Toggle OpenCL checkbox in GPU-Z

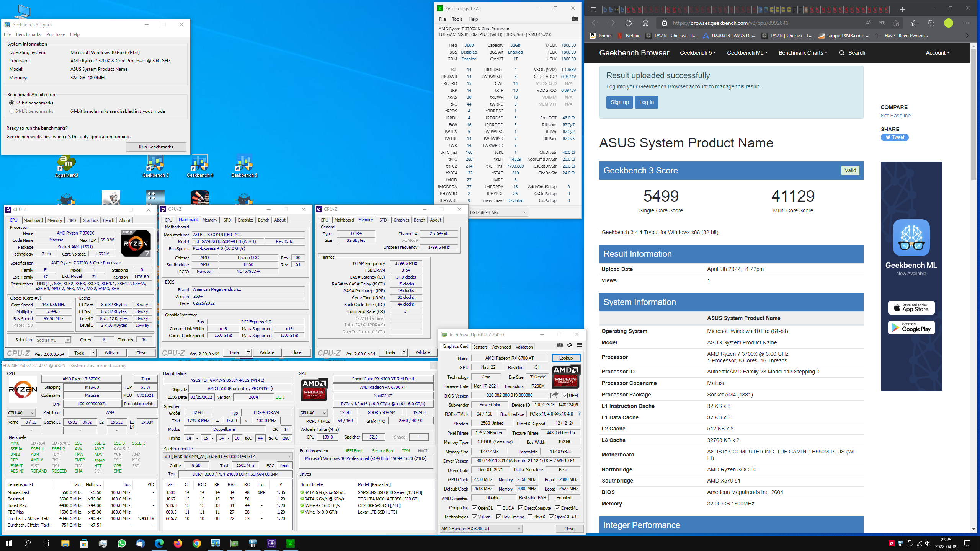(x=475, y=508)
